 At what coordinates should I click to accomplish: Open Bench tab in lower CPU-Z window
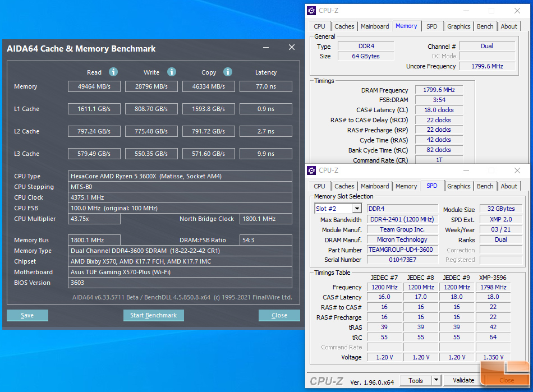click(x=485, y=186)
